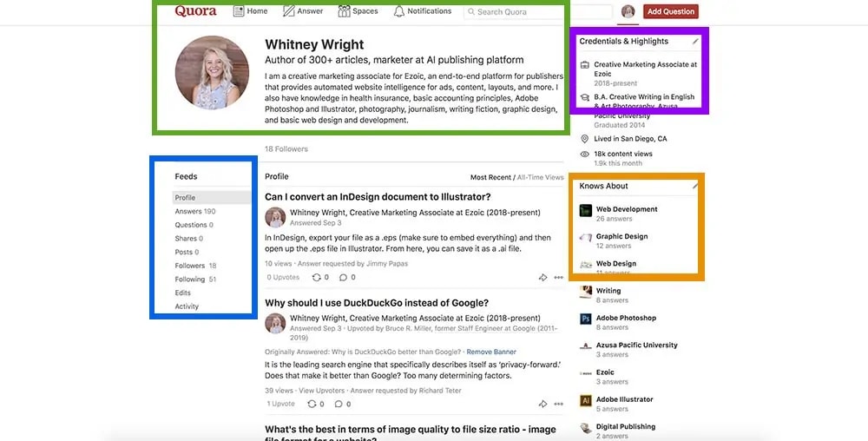
Task: Sort answers by Most Recent
Action: (x=490, y=178)
